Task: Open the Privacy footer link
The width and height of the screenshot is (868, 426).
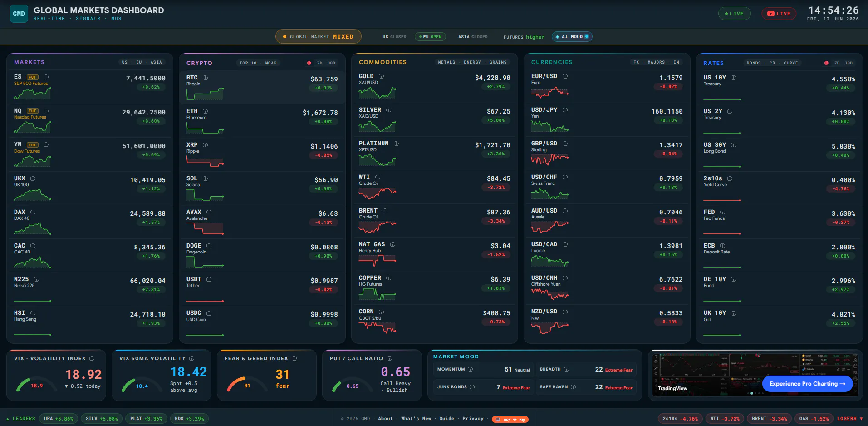Action: coord(473,419)
